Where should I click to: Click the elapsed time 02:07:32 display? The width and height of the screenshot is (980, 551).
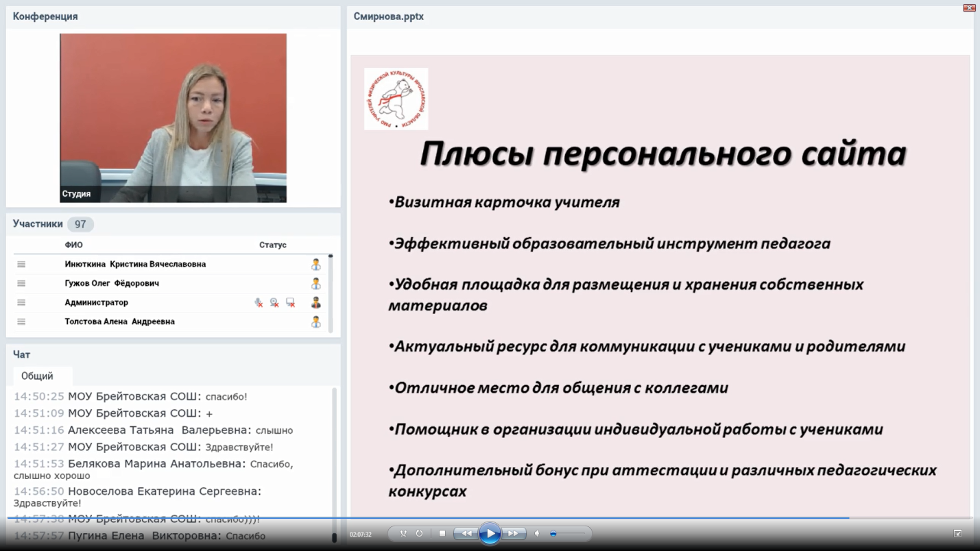click(361, 534)
